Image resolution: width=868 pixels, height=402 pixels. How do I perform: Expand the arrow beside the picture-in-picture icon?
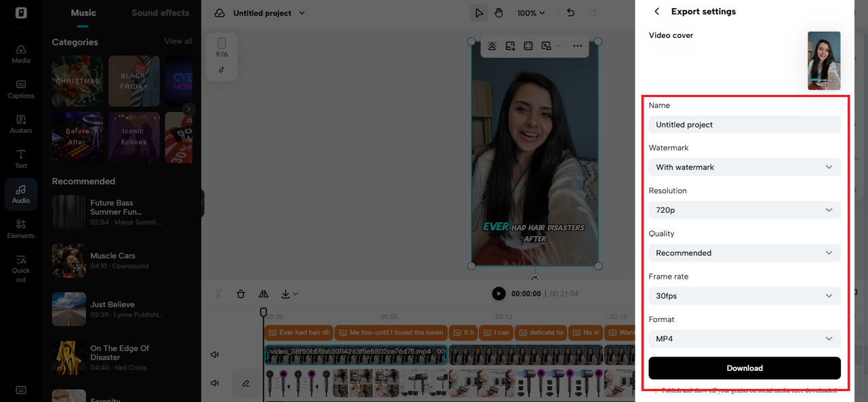coord(558,46)
